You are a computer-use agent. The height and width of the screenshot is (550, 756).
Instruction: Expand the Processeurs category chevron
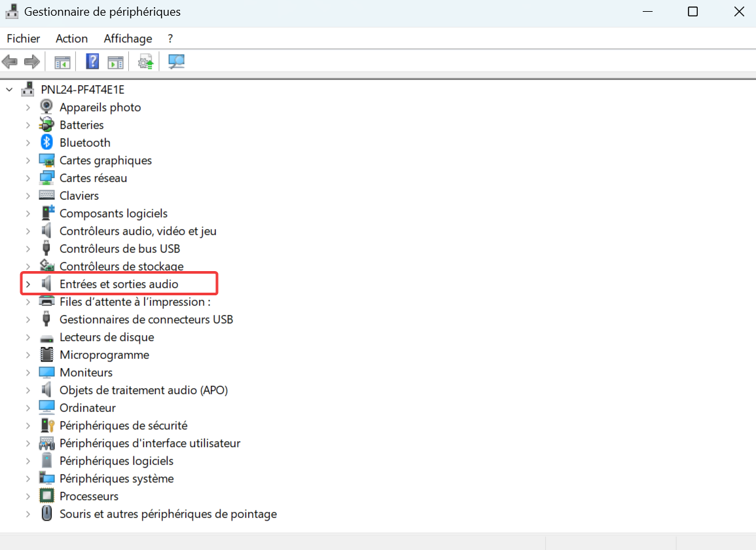pyautogui.click(x=28, y=496)
